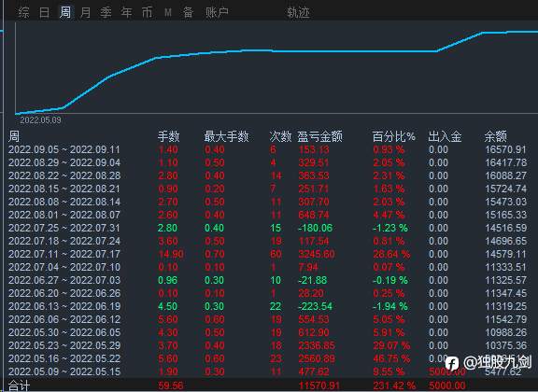Select row 2022.05.09 ~ 2022.05.15
The image size is (538, 392).
(x=268, y=371)
